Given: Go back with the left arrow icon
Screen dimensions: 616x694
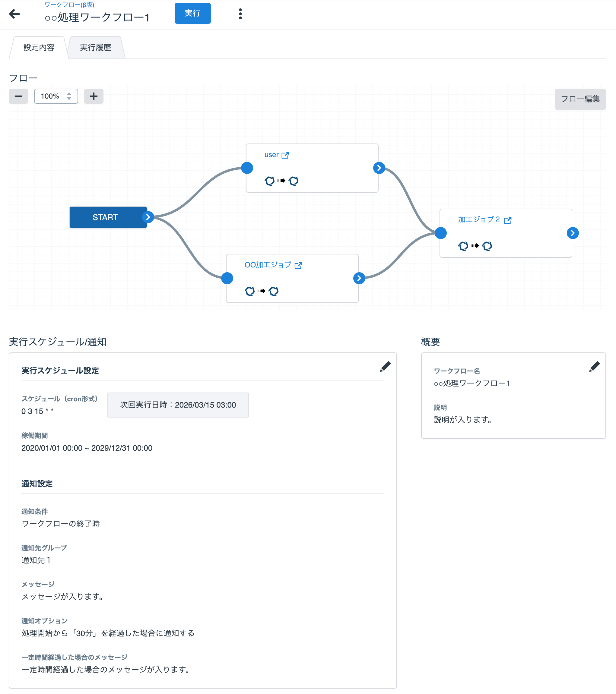Looking at the screenshot, I should (14, 14).
